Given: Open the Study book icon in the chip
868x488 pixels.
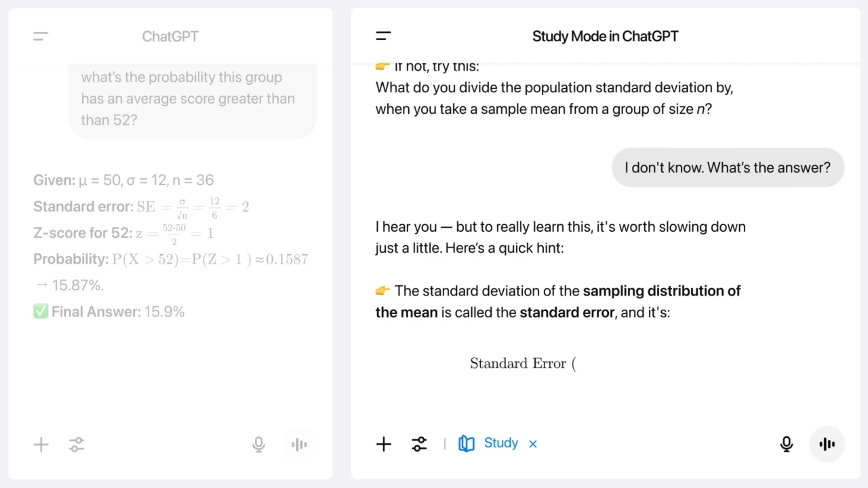Looking at the screenshot, I should [x=467, y=443].
